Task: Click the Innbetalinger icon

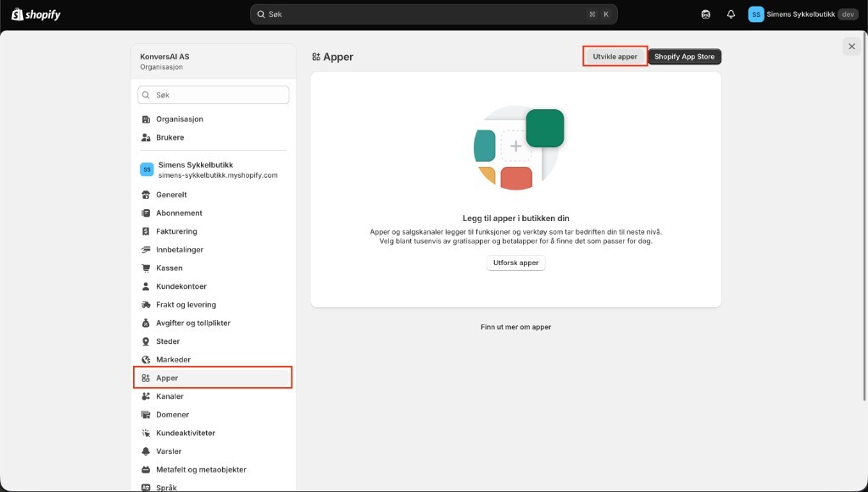Action: point(146,250)
